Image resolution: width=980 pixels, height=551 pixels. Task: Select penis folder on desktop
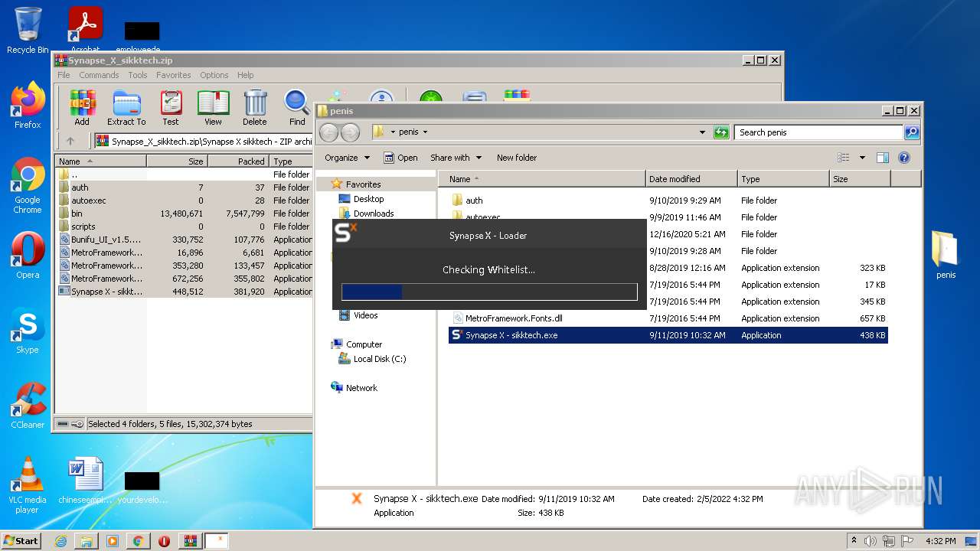coord(946,255)
